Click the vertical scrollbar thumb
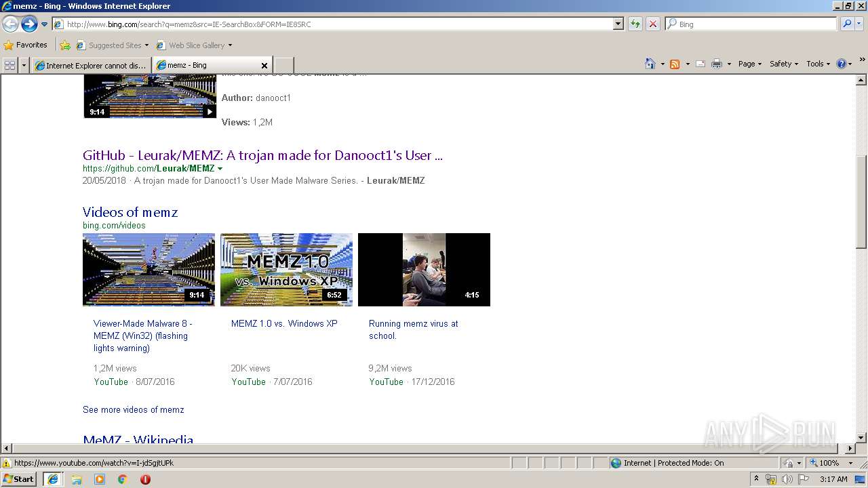This screenshot has height=488, width=868. tap(861, 202)
